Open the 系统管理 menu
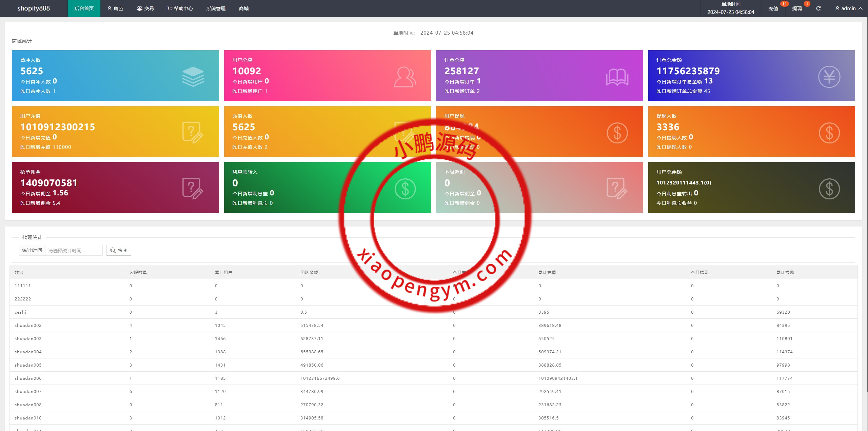868x431 pixels. point(216,8)
